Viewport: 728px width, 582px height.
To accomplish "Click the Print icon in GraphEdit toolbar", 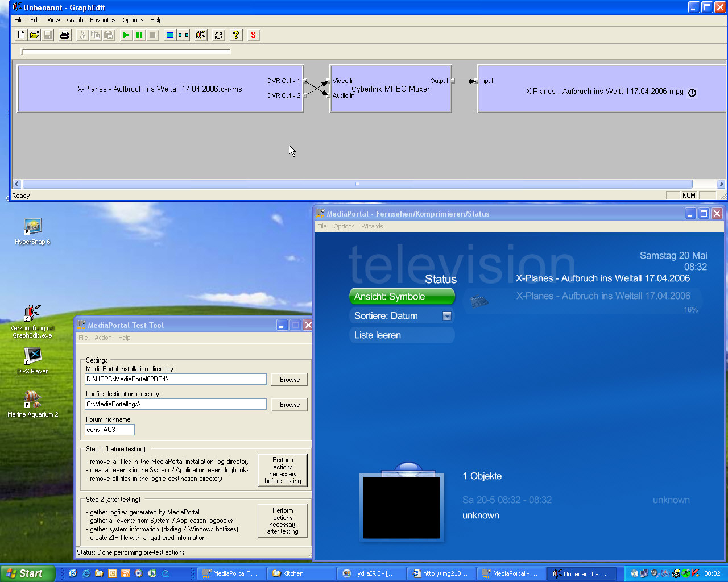I will (x=65, y=35).
